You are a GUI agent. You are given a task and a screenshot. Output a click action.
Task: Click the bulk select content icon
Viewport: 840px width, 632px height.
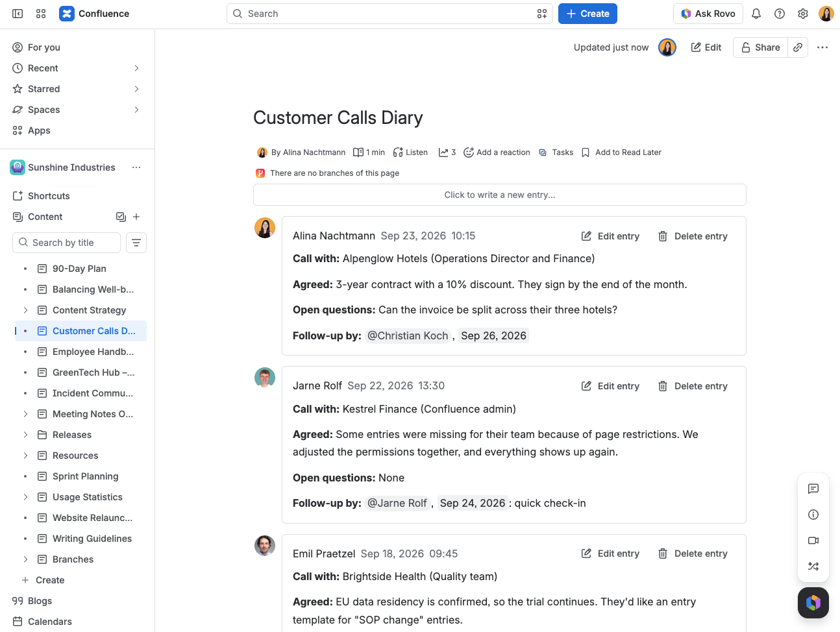point(121,217)
